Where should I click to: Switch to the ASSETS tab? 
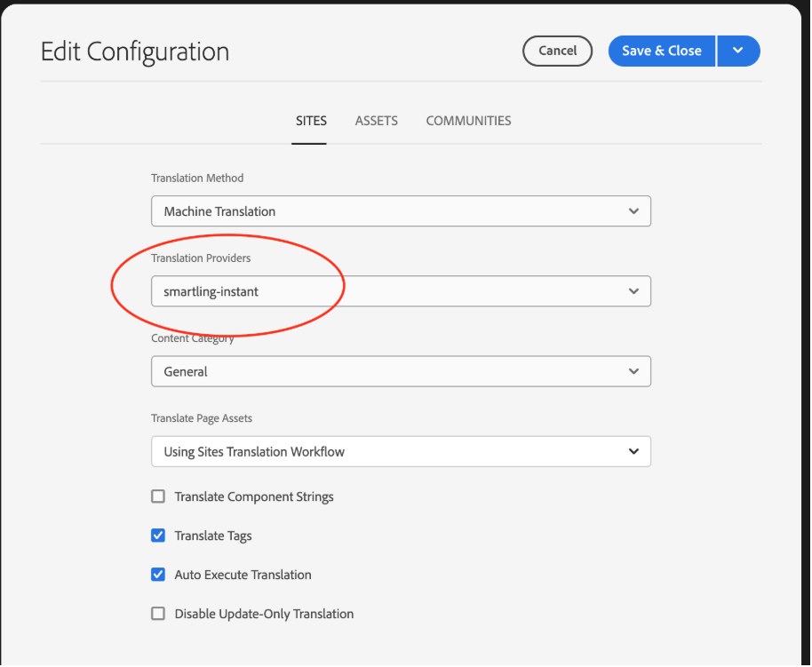[376, 121]
